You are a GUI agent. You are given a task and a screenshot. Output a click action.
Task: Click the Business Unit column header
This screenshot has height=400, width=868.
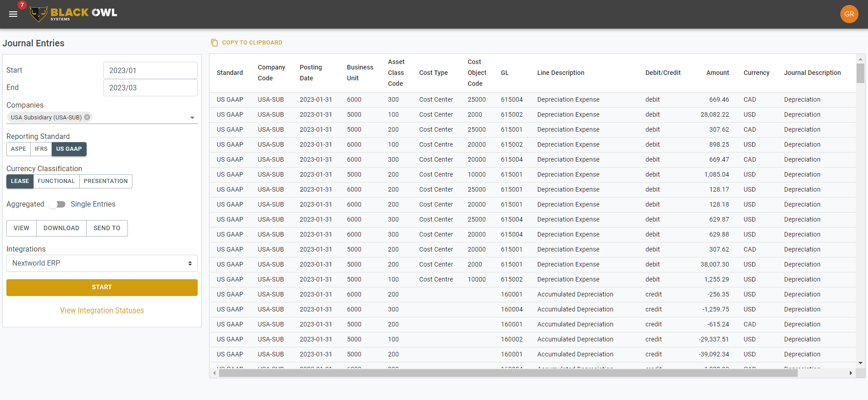360,73
